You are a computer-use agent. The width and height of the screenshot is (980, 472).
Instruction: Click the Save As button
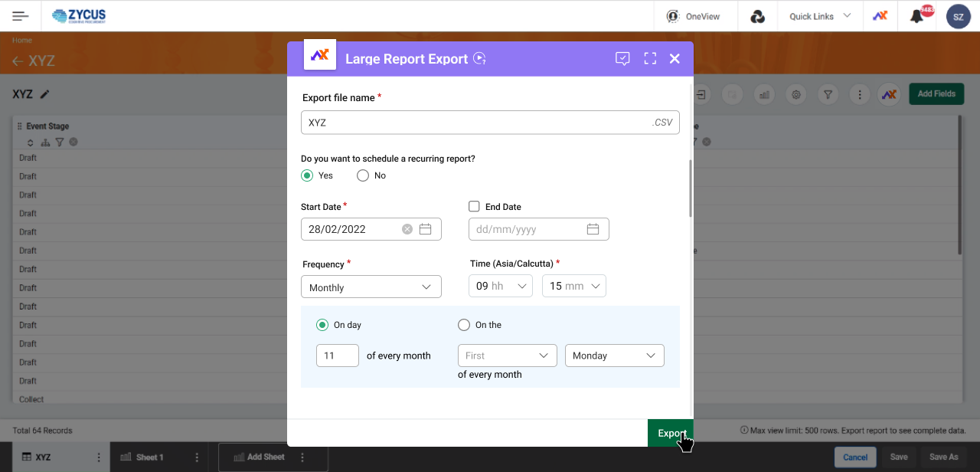pos(943,456)
